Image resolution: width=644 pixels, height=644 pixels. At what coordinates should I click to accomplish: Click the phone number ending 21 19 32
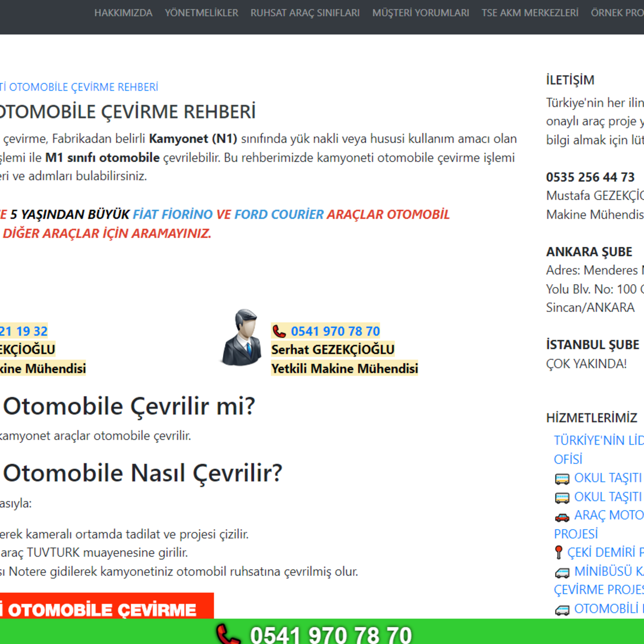pos(24,331)
